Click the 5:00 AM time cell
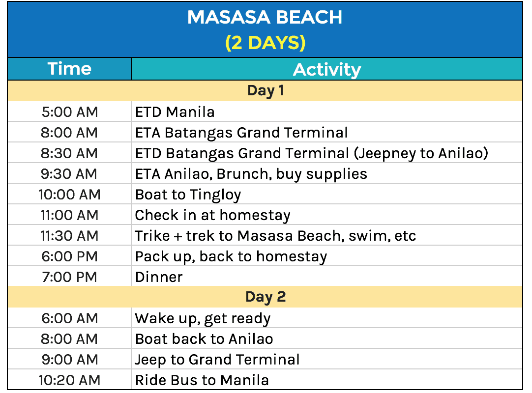The image size is (532, 393). pyautogui.click(x=69, y=112)
